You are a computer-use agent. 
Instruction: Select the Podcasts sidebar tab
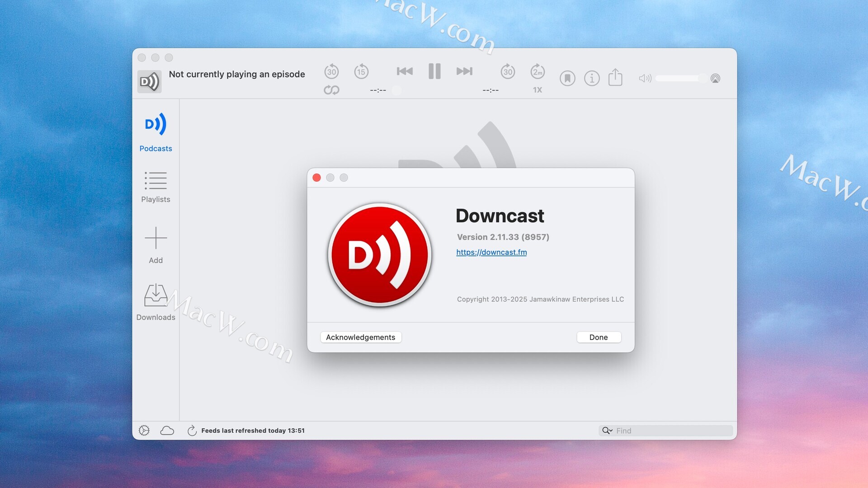tap(156, 132)
